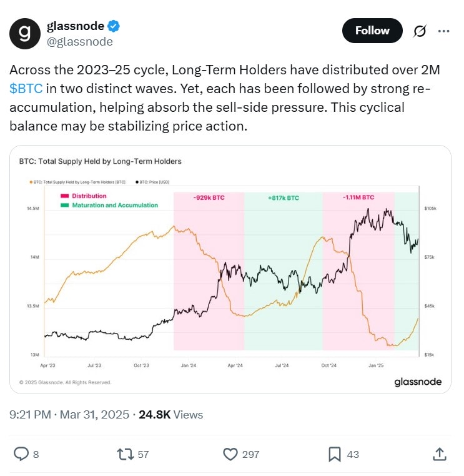Click the glassnode display name
The width and height of the screenshot is (464, 476).
pyautogui.click(x=76, y=26)
